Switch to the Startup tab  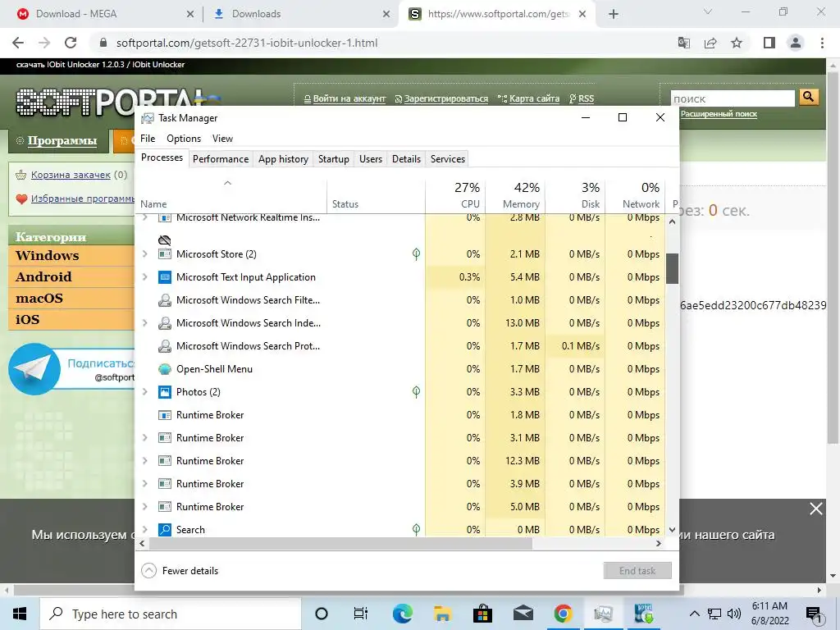tap(333, 159)
